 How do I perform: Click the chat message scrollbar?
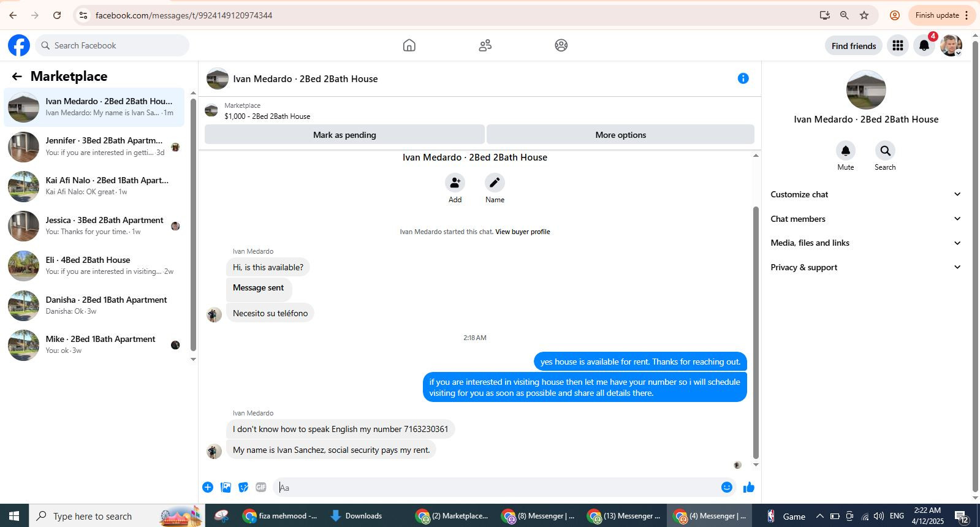pos(756,333)
